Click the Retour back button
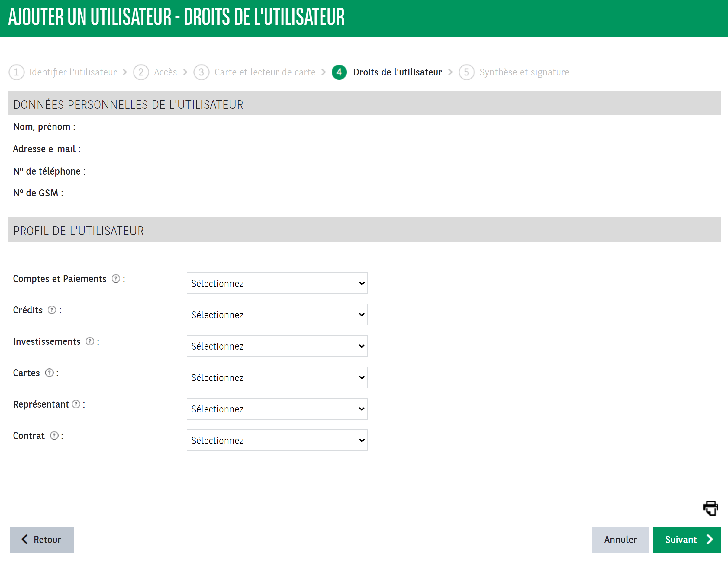The height and width of the screenshot is (564, 728). pyautogui.click(x=42, y=539)
